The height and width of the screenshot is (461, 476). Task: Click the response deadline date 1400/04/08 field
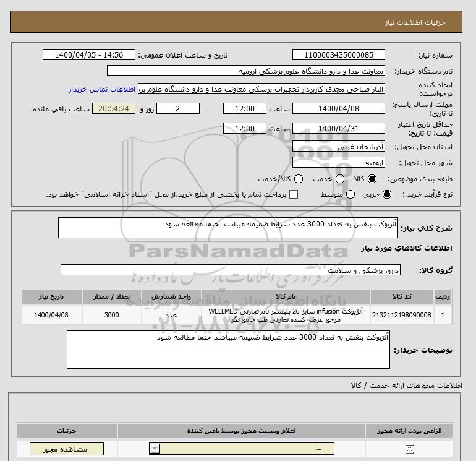338,109
